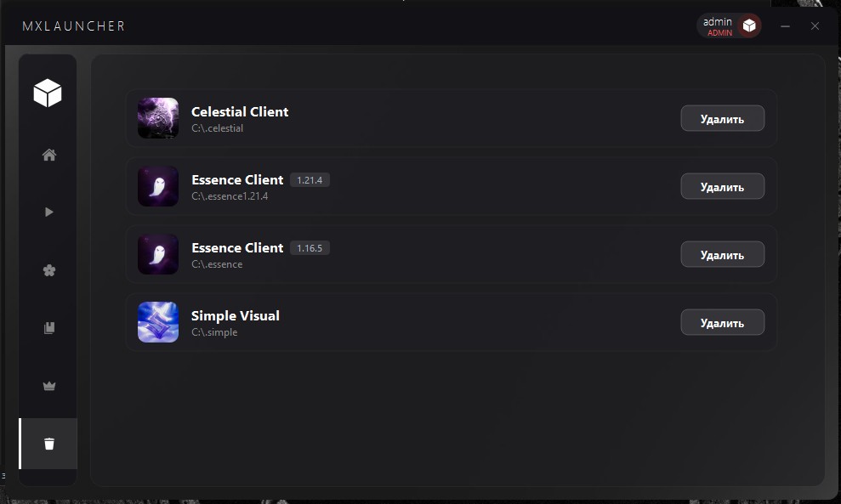Click the 1.21.4 version badge
Viewport: 841px width, 504px height.
[310, 180]
